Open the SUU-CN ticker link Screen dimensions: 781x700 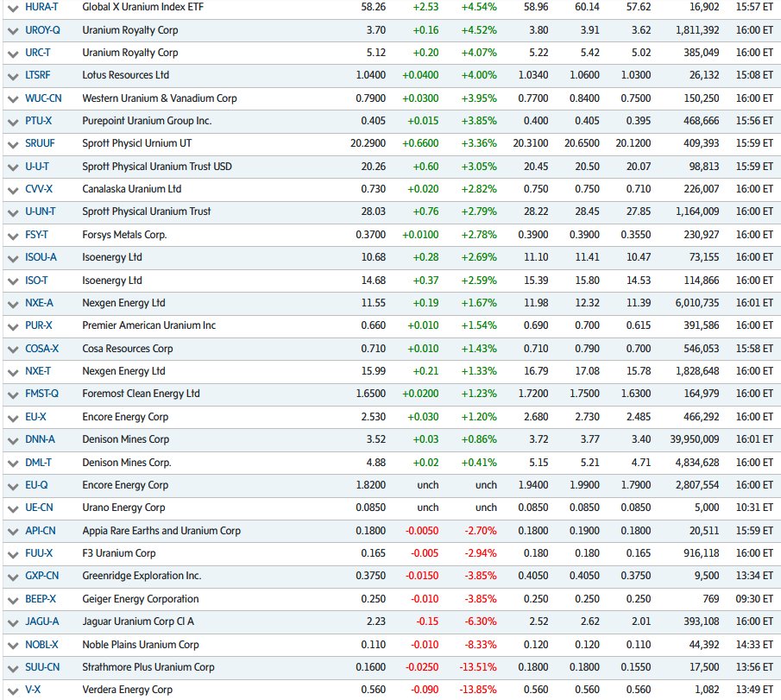click(42, 667)
